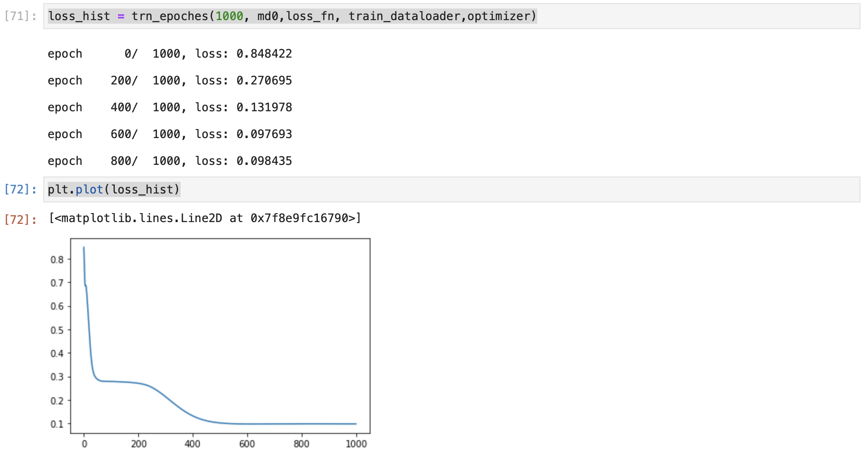This screenshot has width=868, height=454.
Task: Click output line with loss 0.270695
Action: click(x=170, y=81)
